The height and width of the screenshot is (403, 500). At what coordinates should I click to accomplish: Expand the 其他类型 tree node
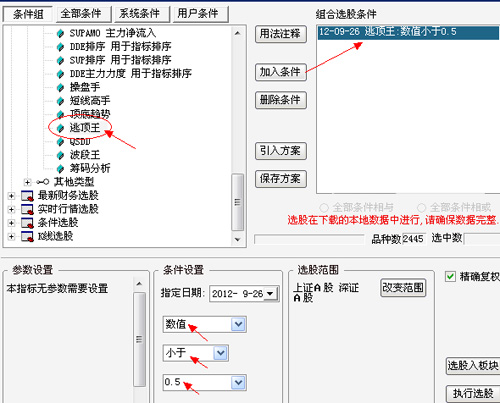pyautogui.click(x=27, y=182)
